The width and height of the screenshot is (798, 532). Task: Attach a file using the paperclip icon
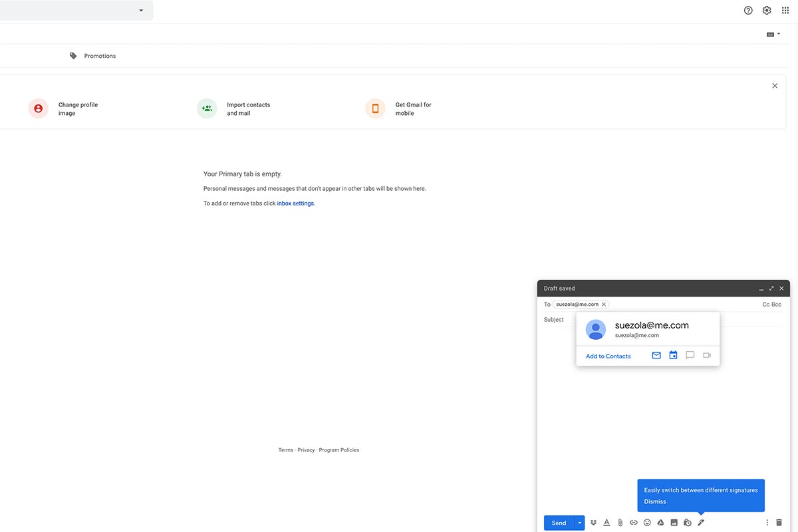click(620, 523)
